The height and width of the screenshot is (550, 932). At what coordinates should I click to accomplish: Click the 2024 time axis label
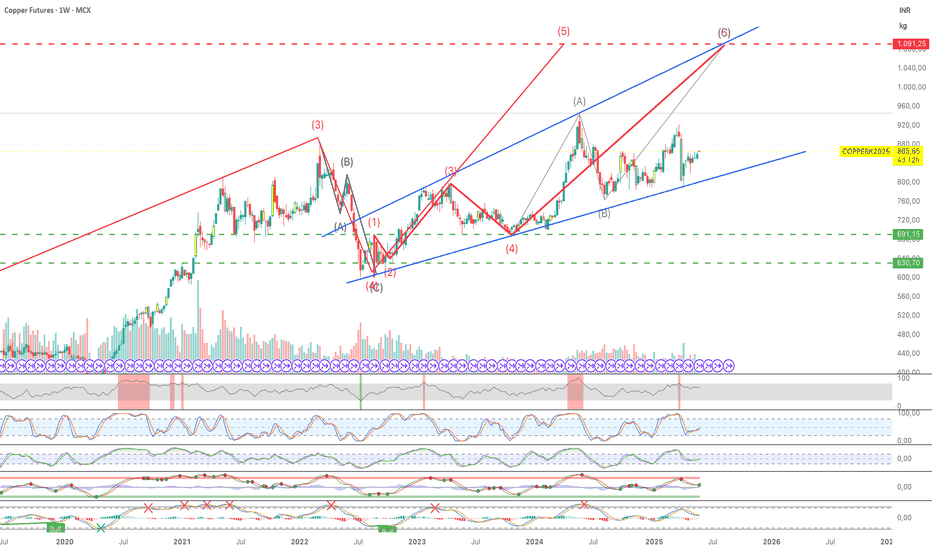pyautogui.click(x=534, y=542)
